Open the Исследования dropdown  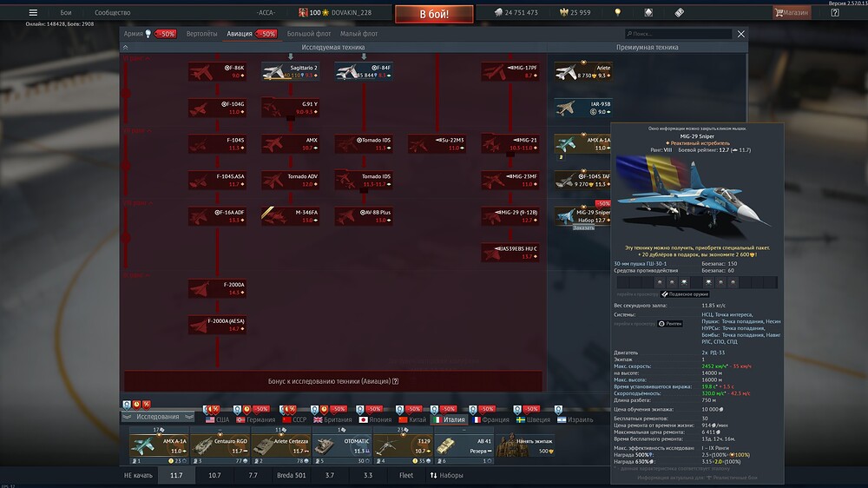[158, 417]
